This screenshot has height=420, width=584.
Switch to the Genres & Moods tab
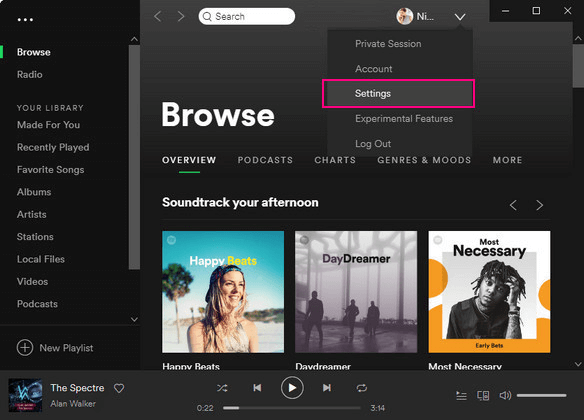[x=424, y=160]
